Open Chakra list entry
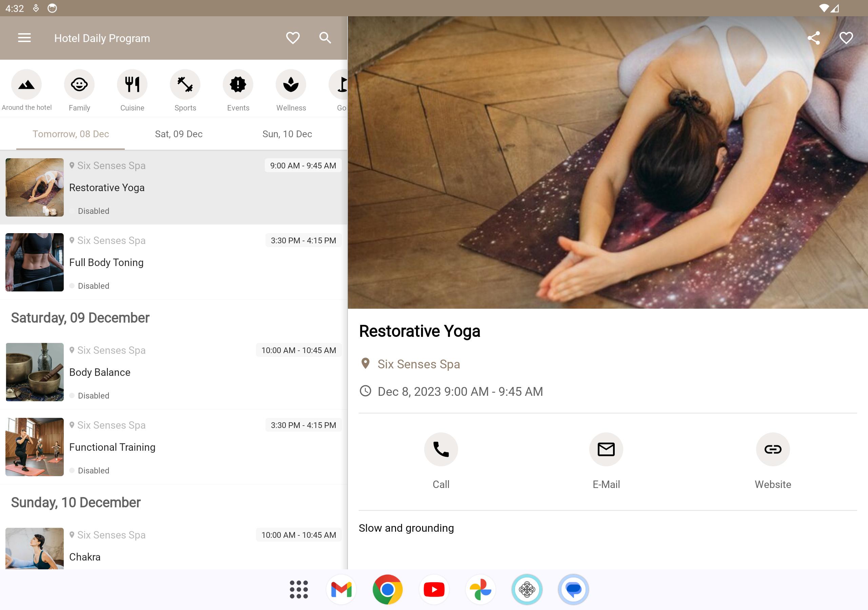The width and height of the screenshot is (868, 610). [x=174, y=545]
